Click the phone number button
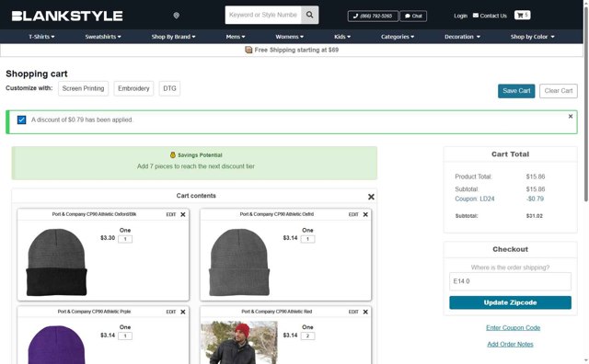 tap(373, 16)
